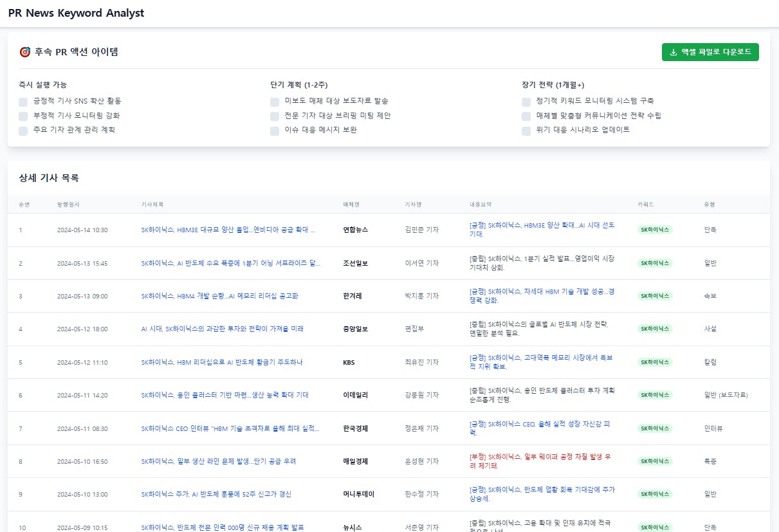The width and height of the screenshot is (779, 532).
Task: Check 위기 대응 시나리오 업데이트
Action: [x=526, y=130]
